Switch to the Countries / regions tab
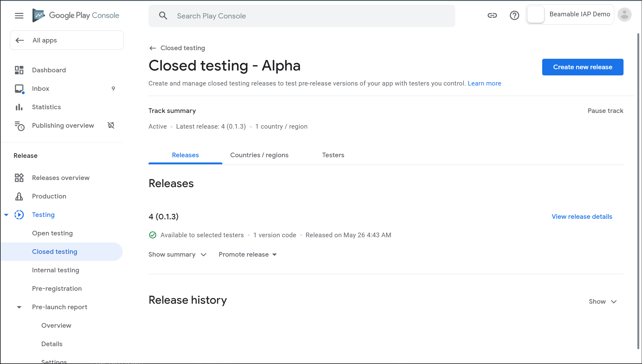Viewport: 642px width, 364px height. (x=259, y=155)
